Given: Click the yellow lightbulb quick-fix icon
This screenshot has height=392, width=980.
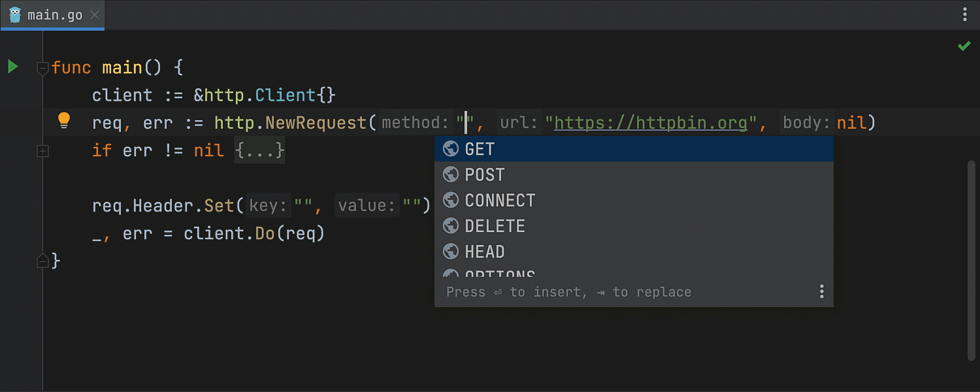Looking at the screenshot, I should (63, 120).
